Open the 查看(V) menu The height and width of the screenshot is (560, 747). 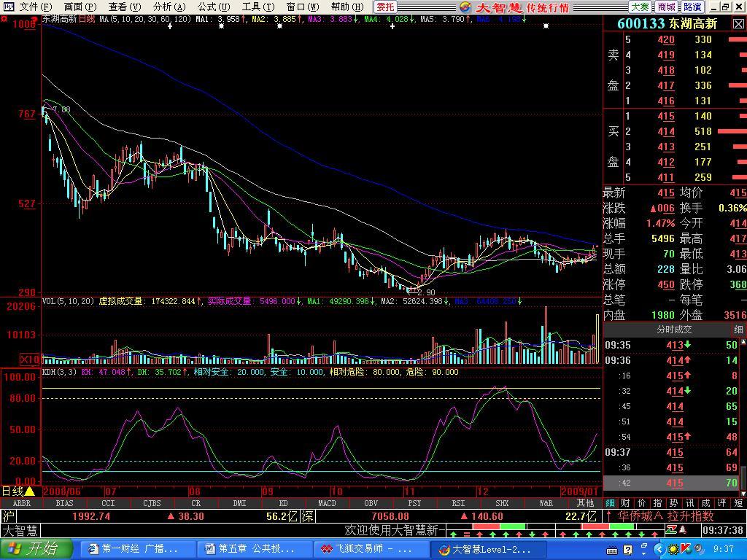click(124, 7)
